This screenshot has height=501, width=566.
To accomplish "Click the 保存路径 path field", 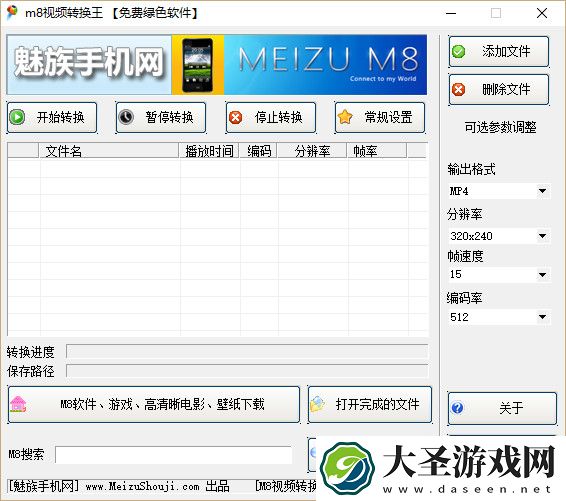I will 247,371.
